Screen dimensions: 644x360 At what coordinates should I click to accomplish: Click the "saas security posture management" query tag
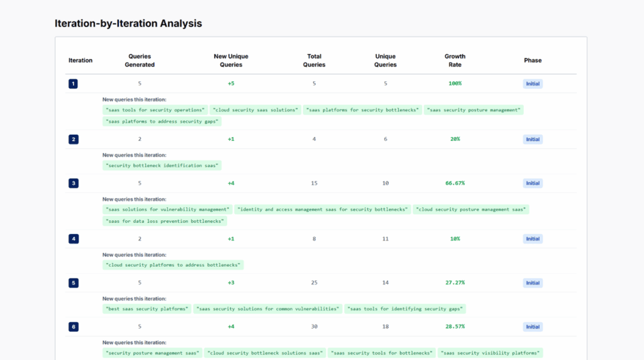(x=474, y=110)
